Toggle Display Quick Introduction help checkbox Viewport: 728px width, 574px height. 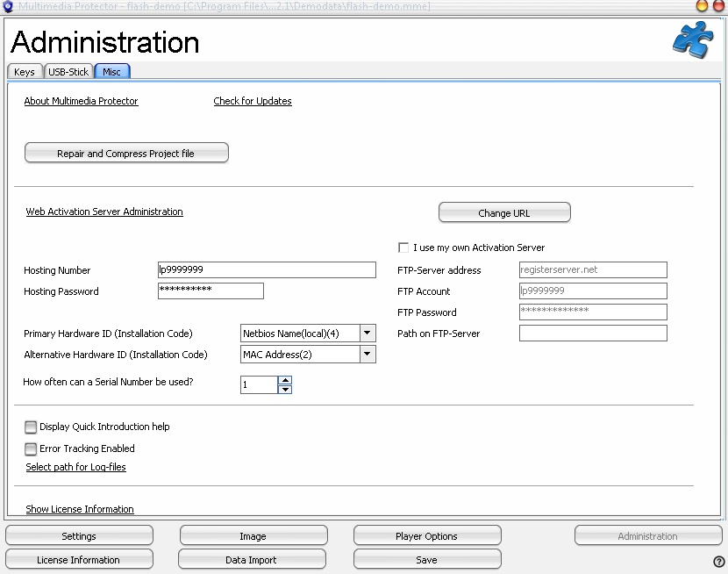pyautogui.click(x=32, y=427)
